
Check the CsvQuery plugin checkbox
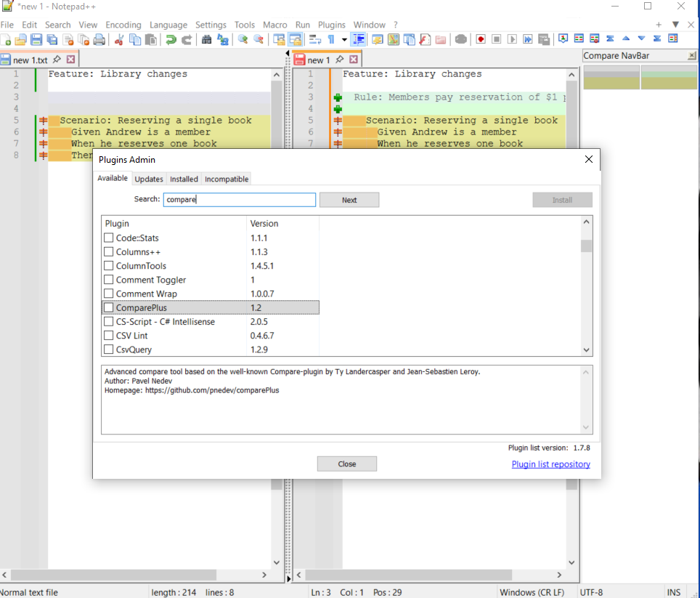[x=108, y=349]
